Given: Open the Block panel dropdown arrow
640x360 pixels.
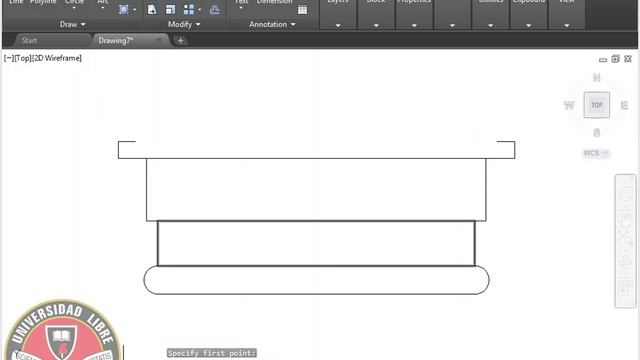Looking at the screenshot, I should (376, 25).
